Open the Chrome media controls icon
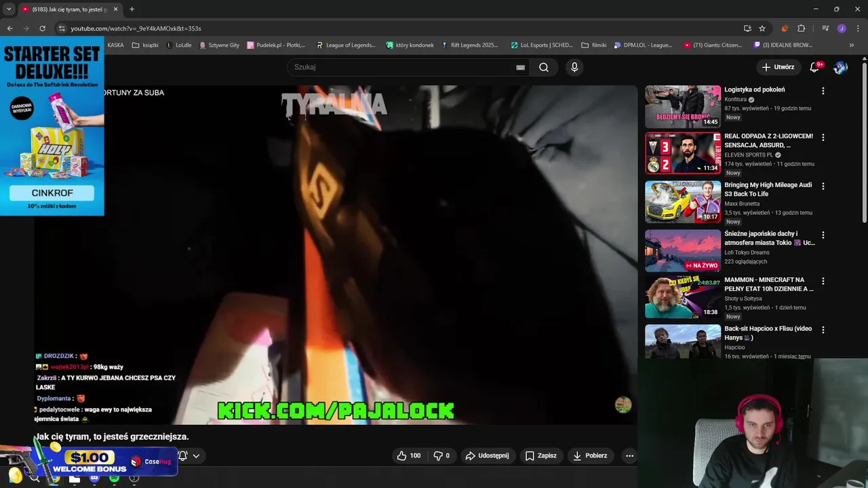868x488 pixels. pos(825,28)
